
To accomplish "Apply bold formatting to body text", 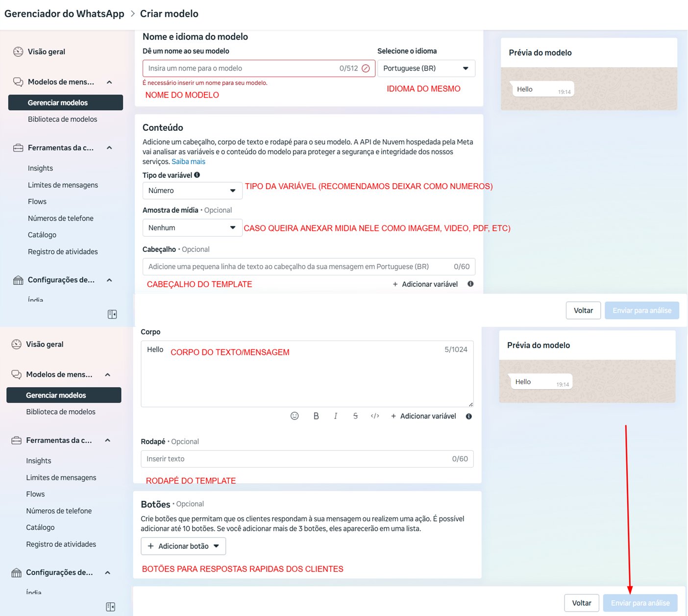I will 316,416.
